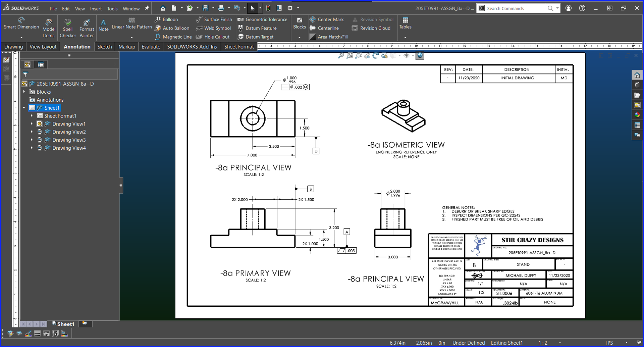
Task: Click the Print icon
Action: coord(221,8)
